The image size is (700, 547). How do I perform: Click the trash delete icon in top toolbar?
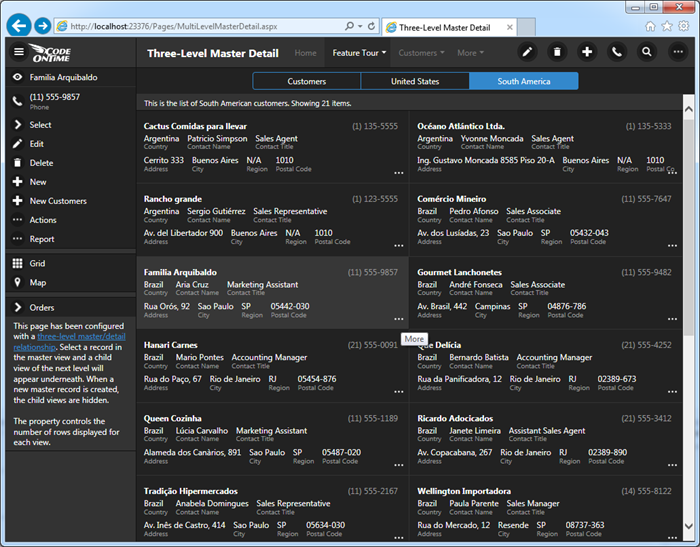click(557, 52)
